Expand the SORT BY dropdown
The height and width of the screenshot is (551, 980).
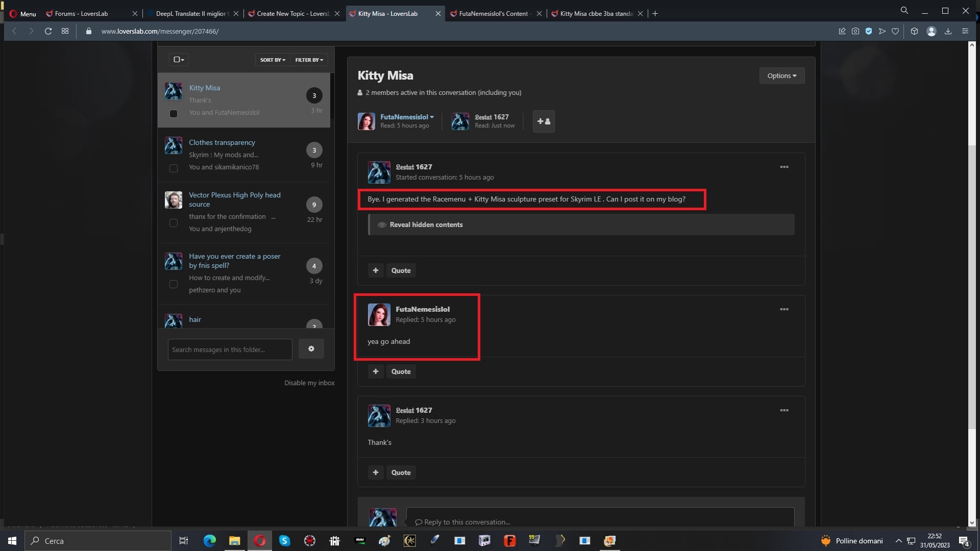pyautogui.click(x=273, y=60)
